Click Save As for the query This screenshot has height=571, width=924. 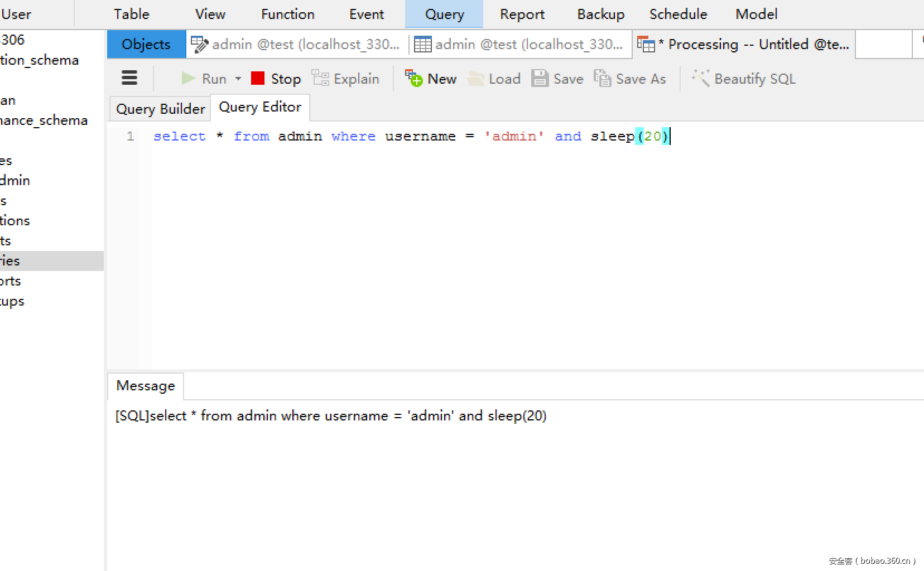coord(630,79)
